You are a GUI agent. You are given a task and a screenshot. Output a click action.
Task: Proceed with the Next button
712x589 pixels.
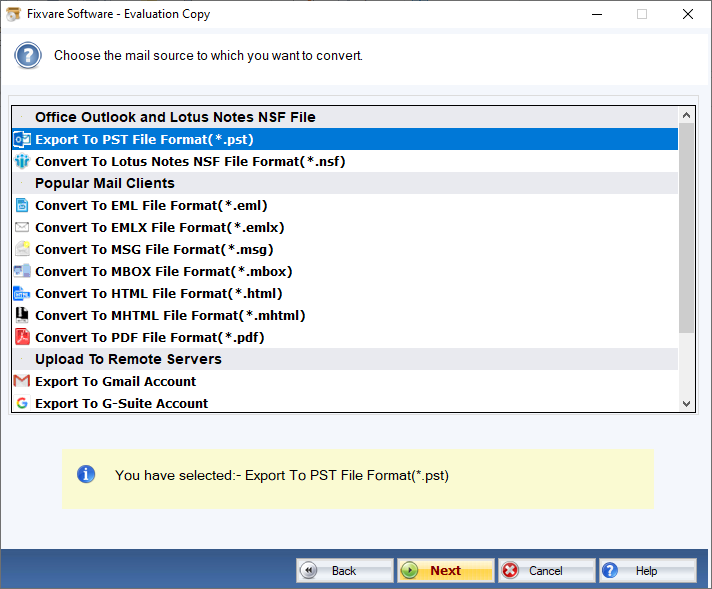(x=445, y=570)
